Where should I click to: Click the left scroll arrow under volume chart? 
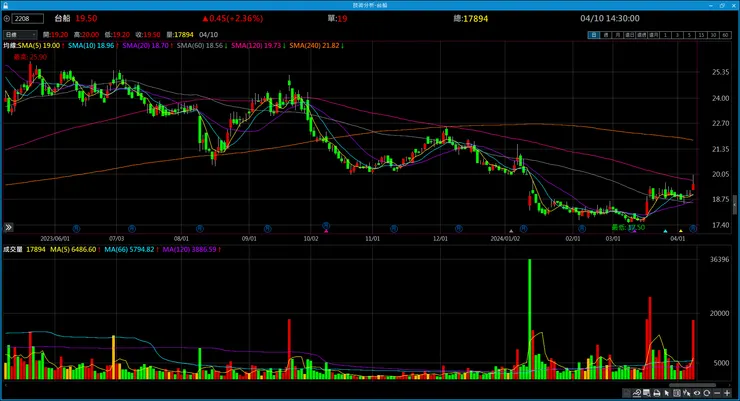coord(6,385)
